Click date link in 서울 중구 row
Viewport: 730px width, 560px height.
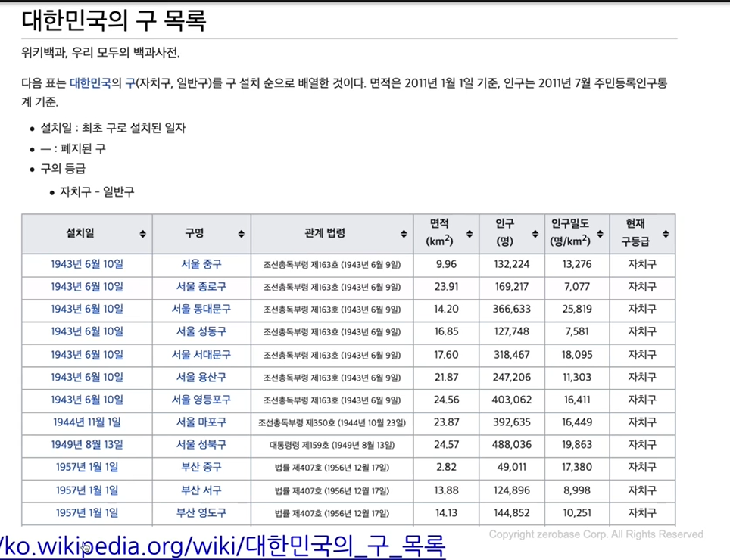(x=87, y=264)
